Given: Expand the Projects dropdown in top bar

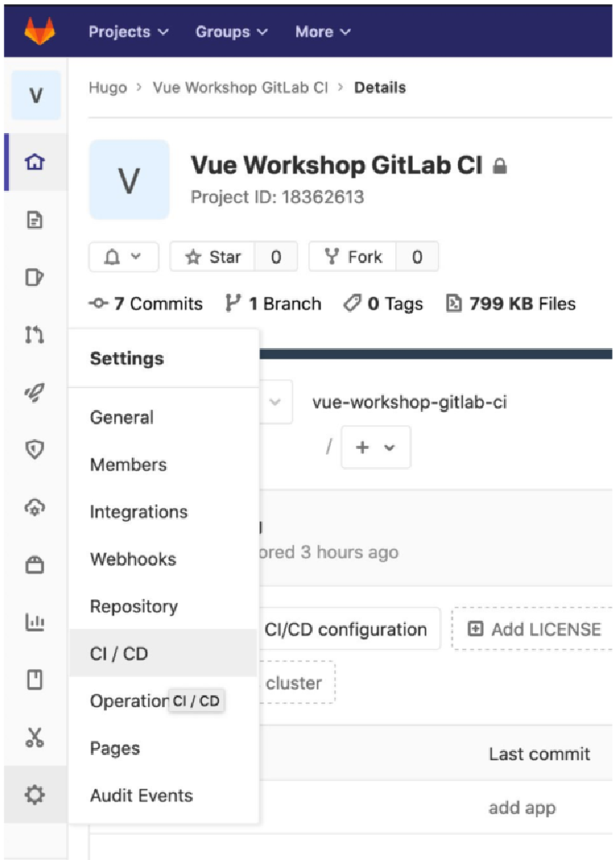Looking at the screenshot, I should [128, 31].
